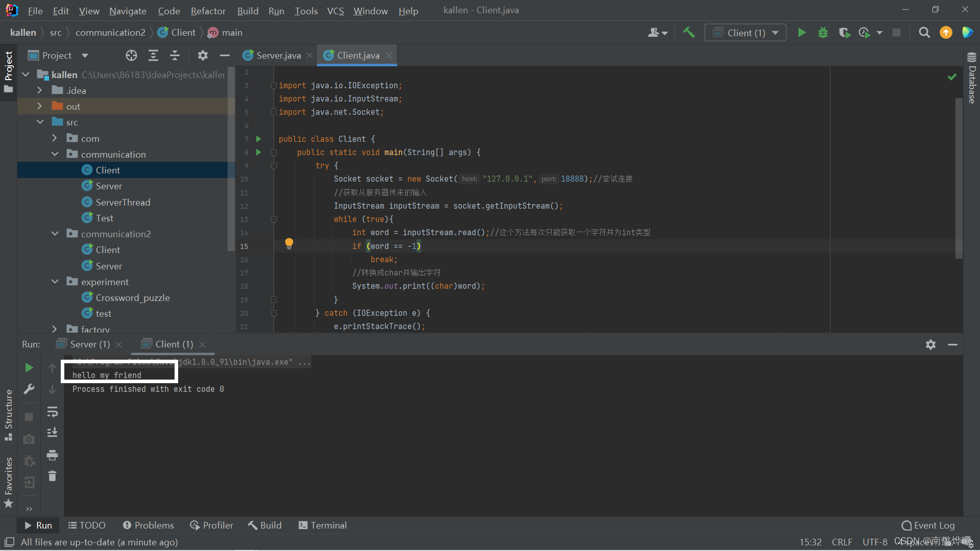Screen dimensions: 980x551
Task: Open the VCS menu
Action: [335, 11]
